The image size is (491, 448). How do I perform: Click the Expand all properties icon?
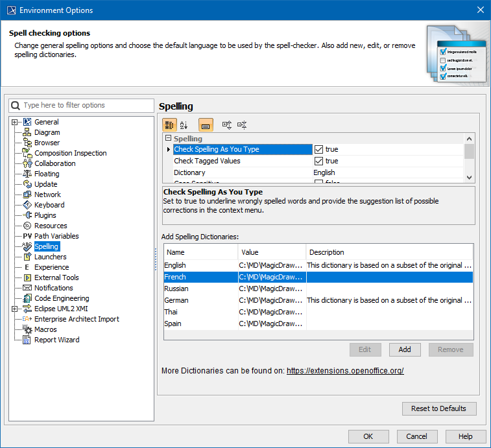(227, 125)
